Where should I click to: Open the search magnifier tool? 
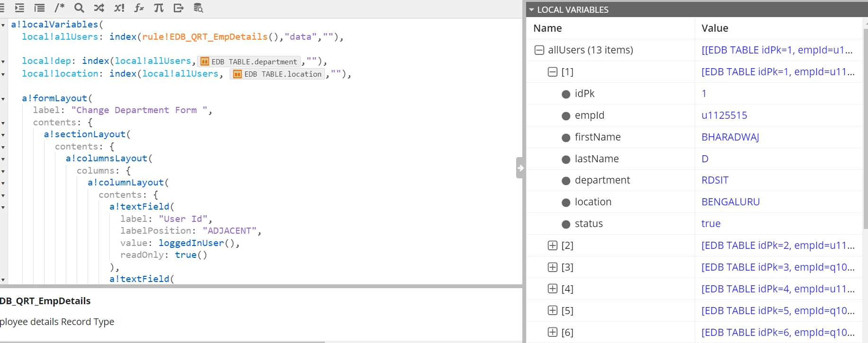pyautogui.click(x=79, y=8)
